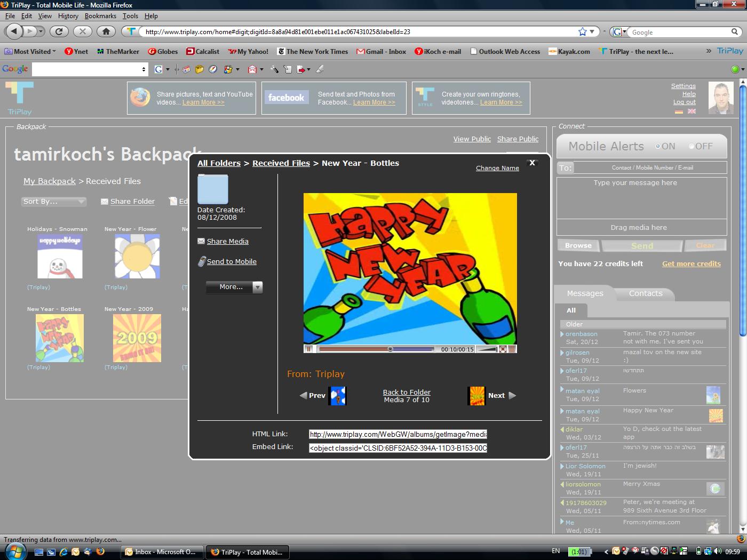
Task: Select the All messages sub-tab
Action: tap(571, 310)
